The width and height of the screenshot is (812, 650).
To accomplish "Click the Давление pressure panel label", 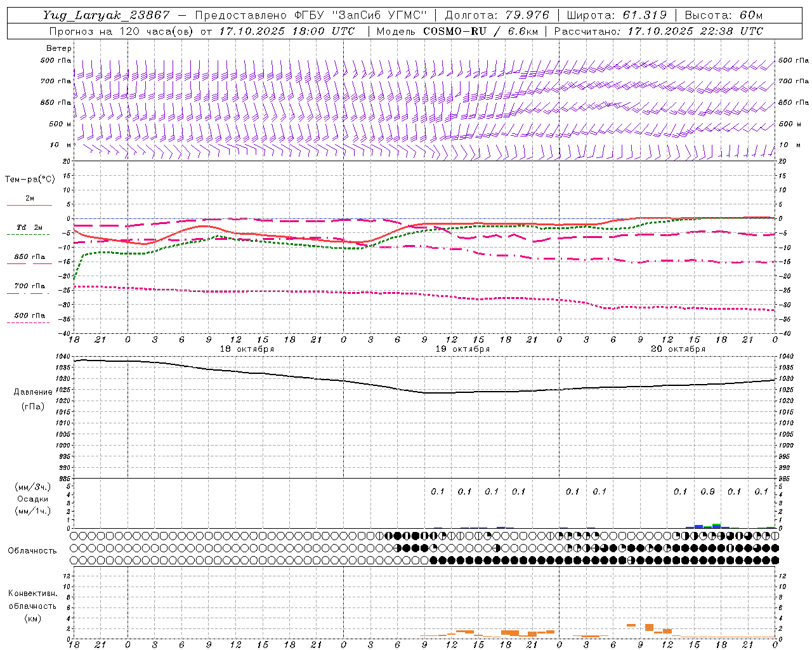I will (33, 392).
